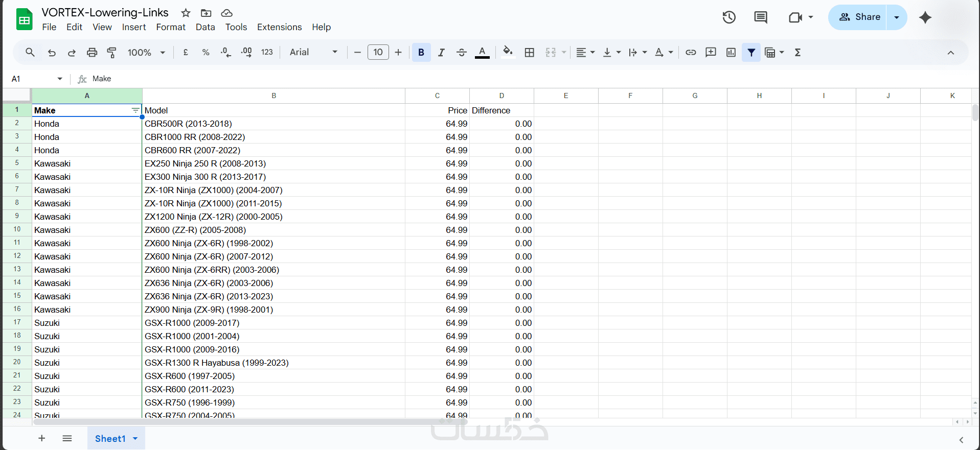Viewport: 980px width, 450px height.
Task: Format as currency (£)
Action: [186, 52]
